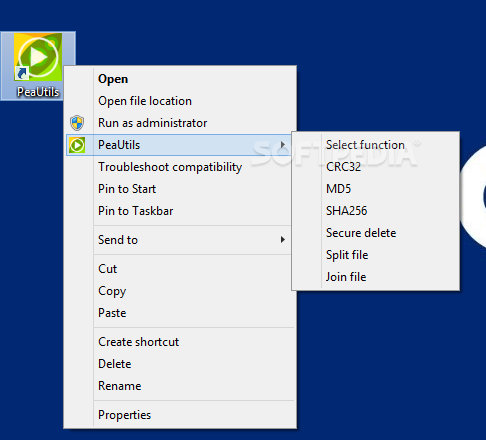Click the green PeaUtils icon in context menu
This screenshot has width=486, height=440.
click(x=77, y=145)
